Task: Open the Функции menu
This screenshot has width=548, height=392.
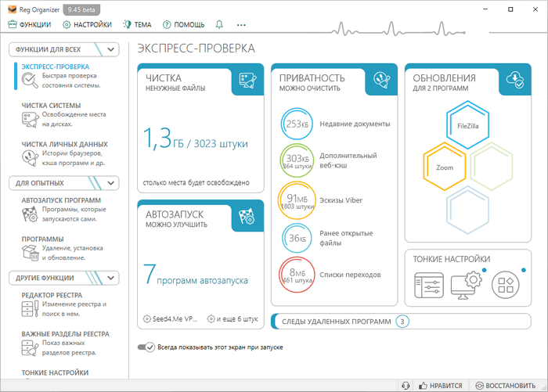Action: (30, 24)
